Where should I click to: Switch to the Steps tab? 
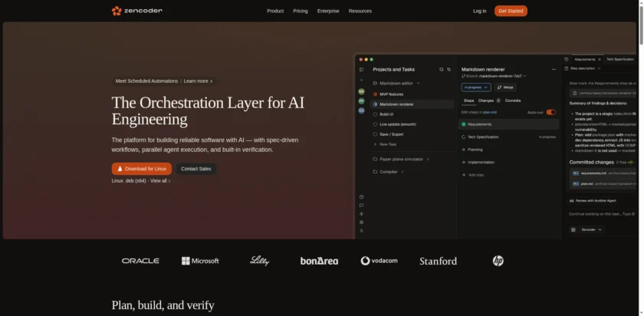click(468, 100)
